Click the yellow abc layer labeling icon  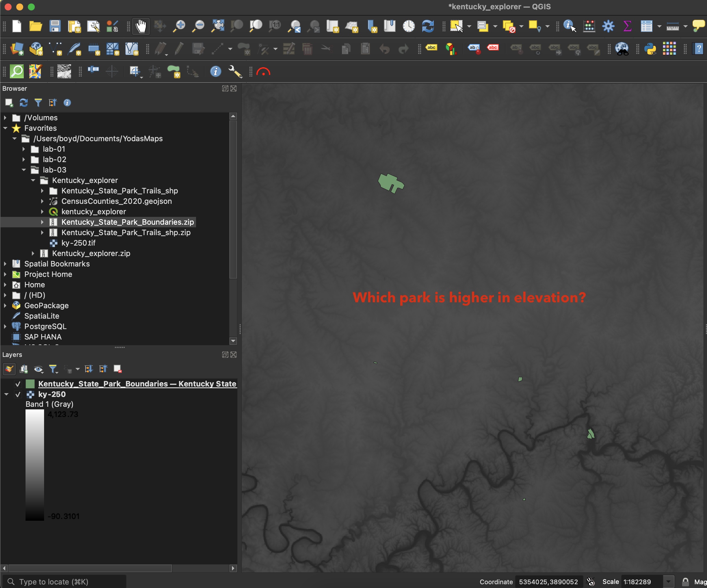(431, 48)
